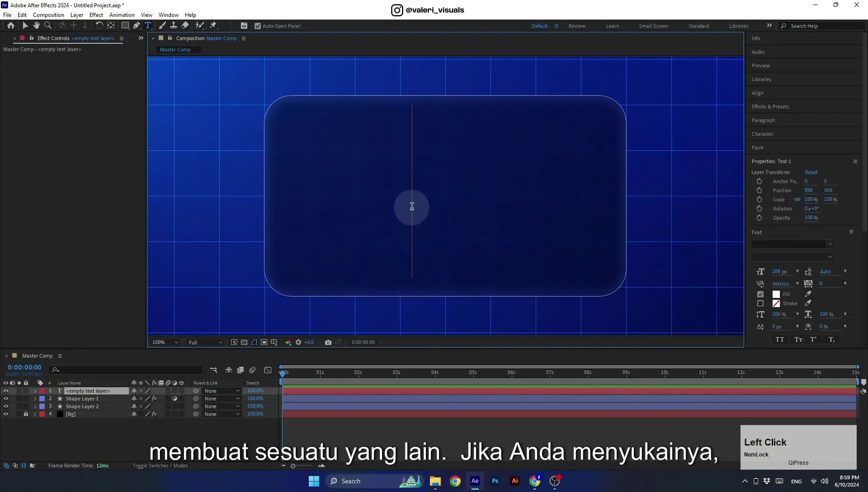The image size is (868, 492).
Task: Click the white Fill color swatch
Action: (x=776, y=294)
